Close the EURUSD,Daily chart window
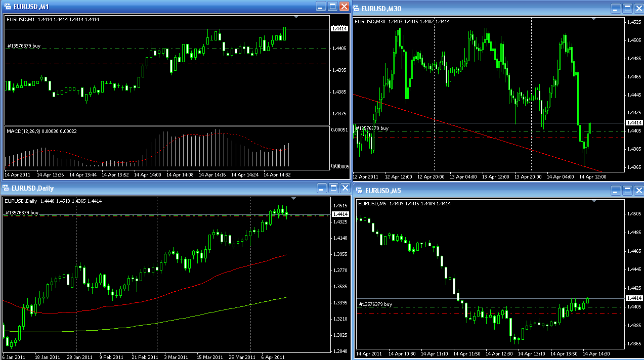The height and width of the screenshot is (360, 644). tap(345, 188)
